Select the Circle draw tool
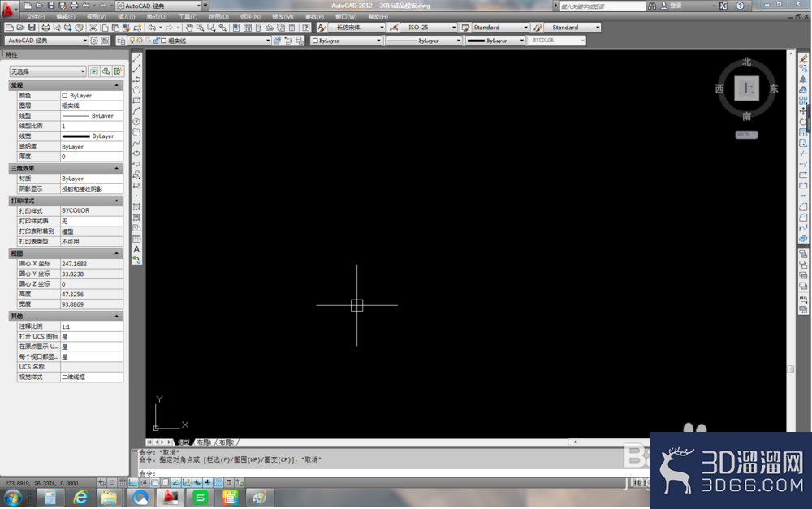812x509 pixels. (x=136, y=122)
